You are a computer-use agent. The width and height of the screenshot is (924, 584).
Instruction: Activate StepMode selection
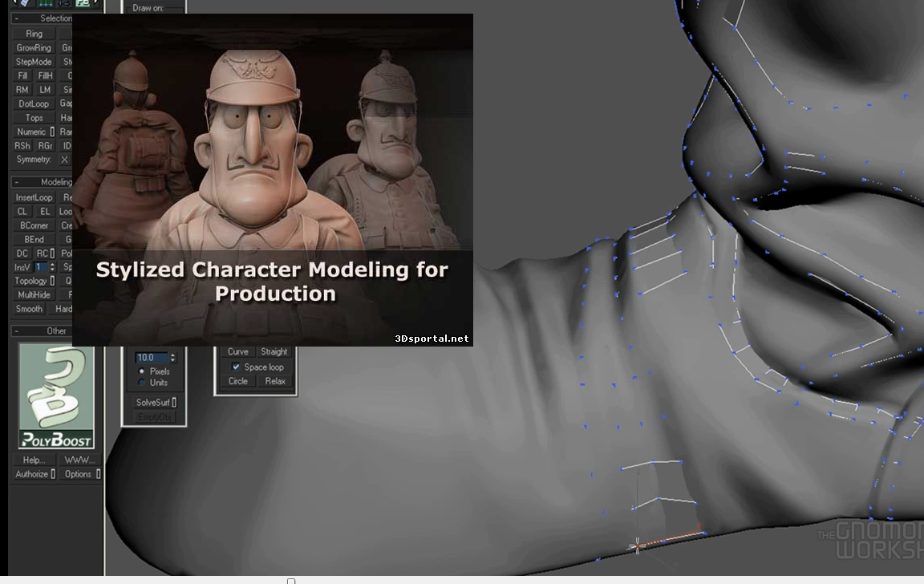tap(34, 62)
